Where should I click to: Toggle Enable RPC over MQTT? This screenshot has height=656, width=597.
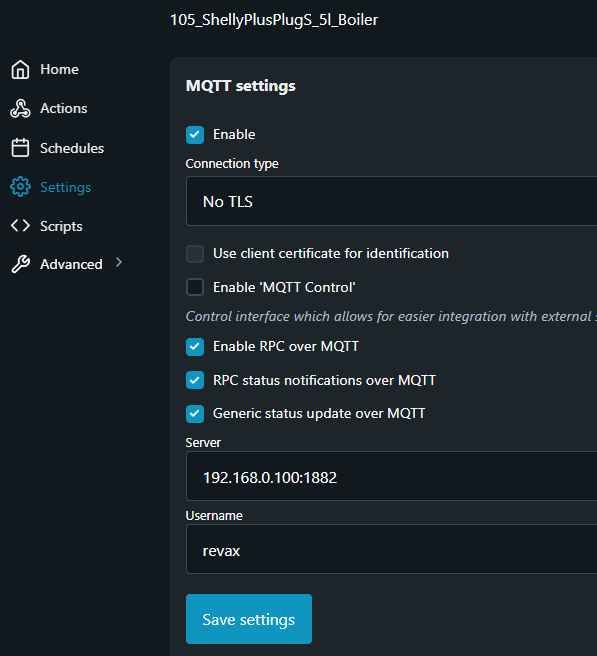[x=195, y=346]
